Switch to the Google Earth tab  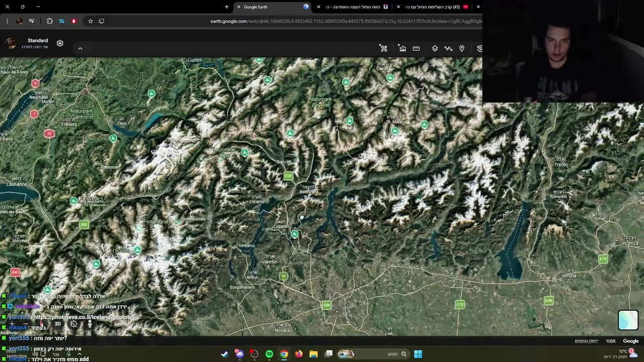point(272,7)
